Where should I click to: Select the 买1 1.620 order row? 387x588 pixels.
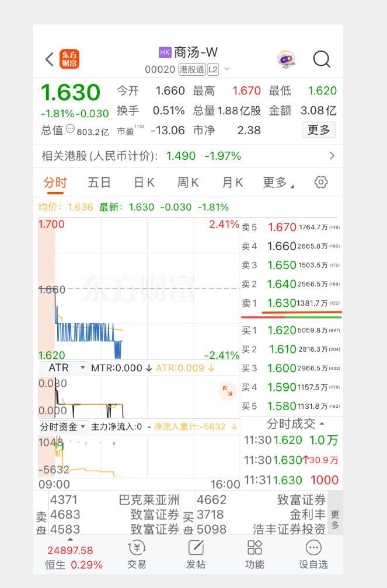291,330
